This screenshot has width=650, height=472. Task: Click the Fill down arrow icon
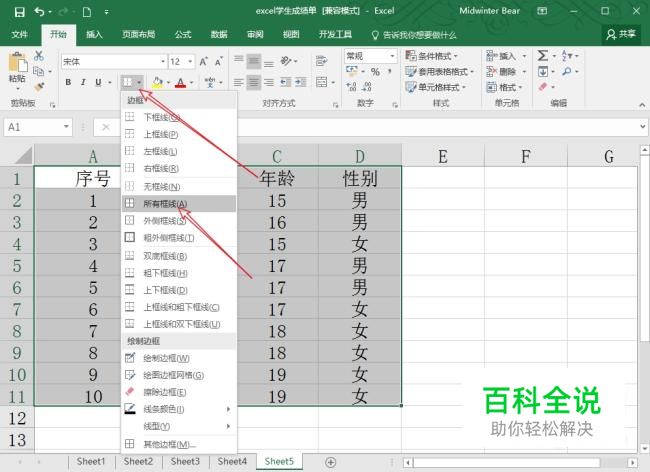tap(543, 71)
